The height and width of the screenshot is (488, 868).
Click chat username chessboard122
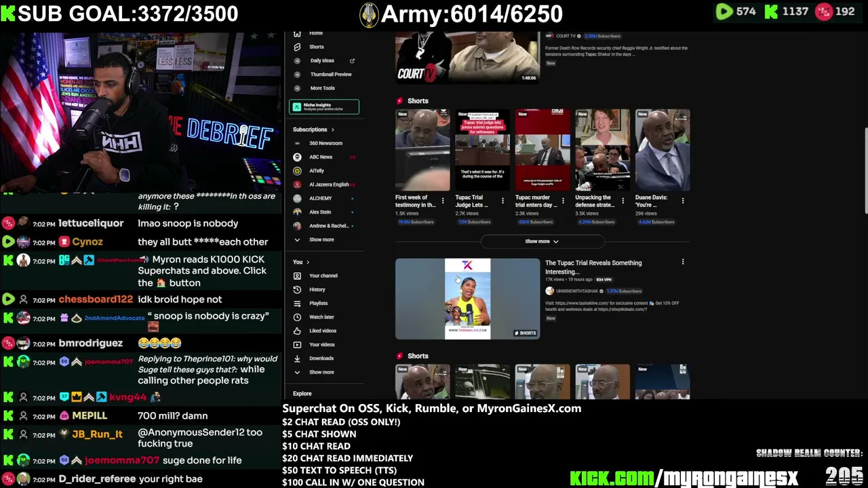[x=96, y=300]
